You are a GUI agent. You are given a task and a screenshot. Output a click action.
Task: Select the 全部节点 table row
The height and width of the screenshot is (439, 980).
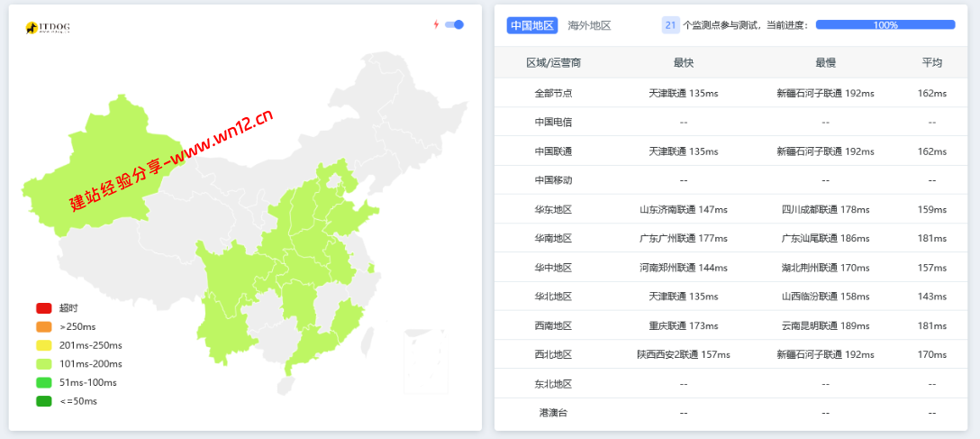click(730, 93)
